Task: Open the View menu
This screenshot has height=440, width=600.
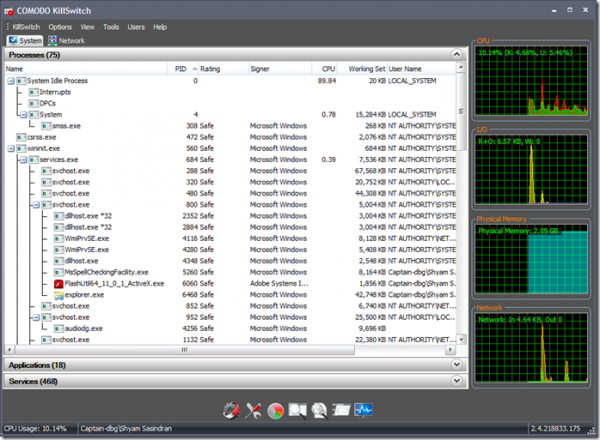Action: 87,27
